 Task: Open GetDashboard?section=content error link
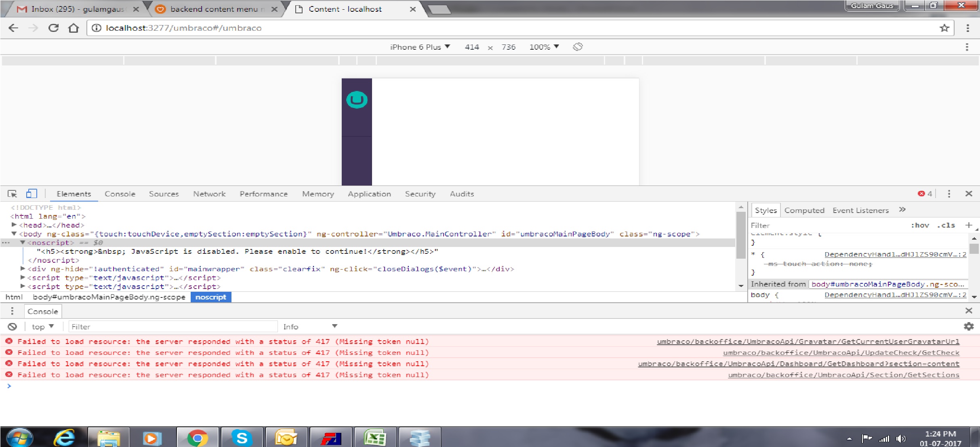[x=799, y=364]
